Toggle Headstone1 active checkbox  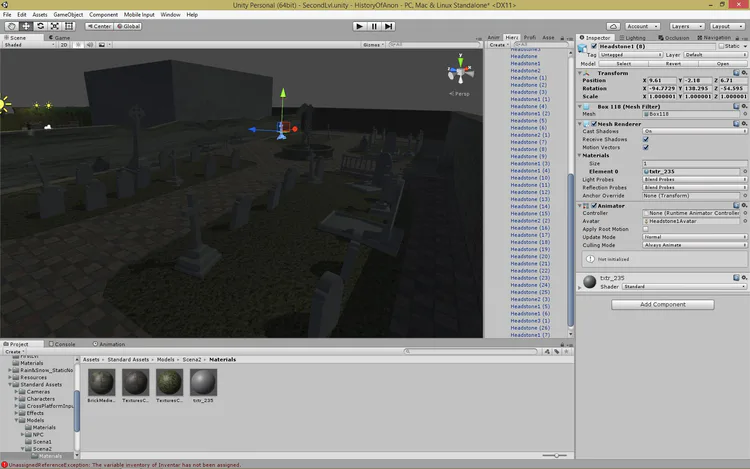(x=594, y=46)
